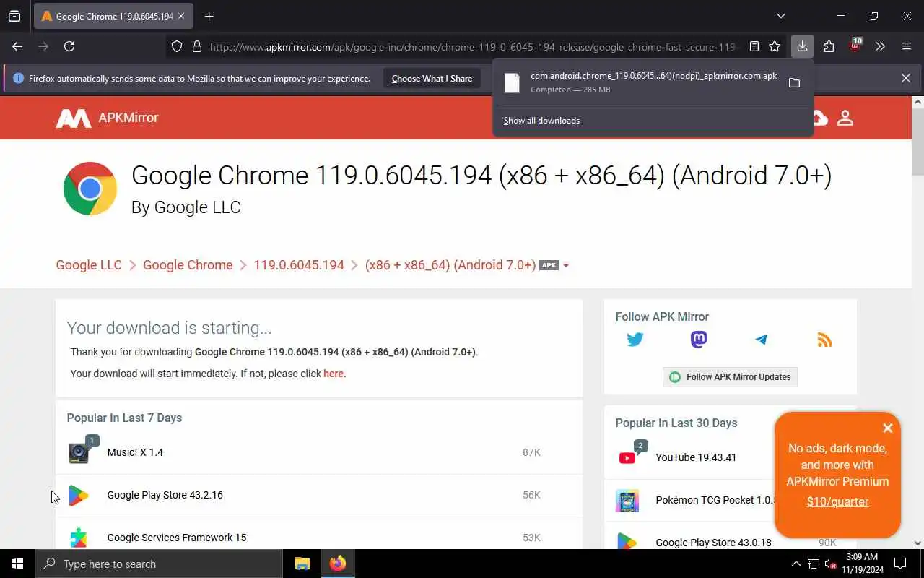Open the taskbar network status icon
Image resolution: width=924 pixels, height=578 pixels.
tap(814, 564)
